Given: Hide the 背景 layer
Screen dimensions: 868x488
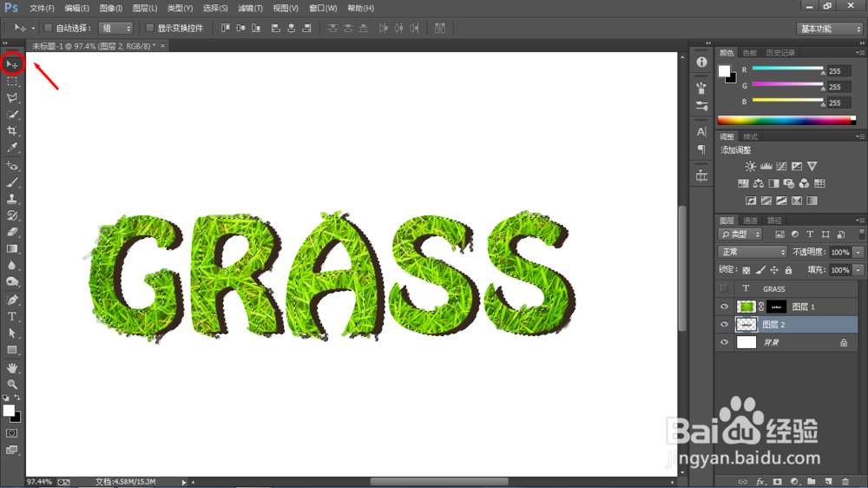Looking at the screenshot, I should pos(724,342).
